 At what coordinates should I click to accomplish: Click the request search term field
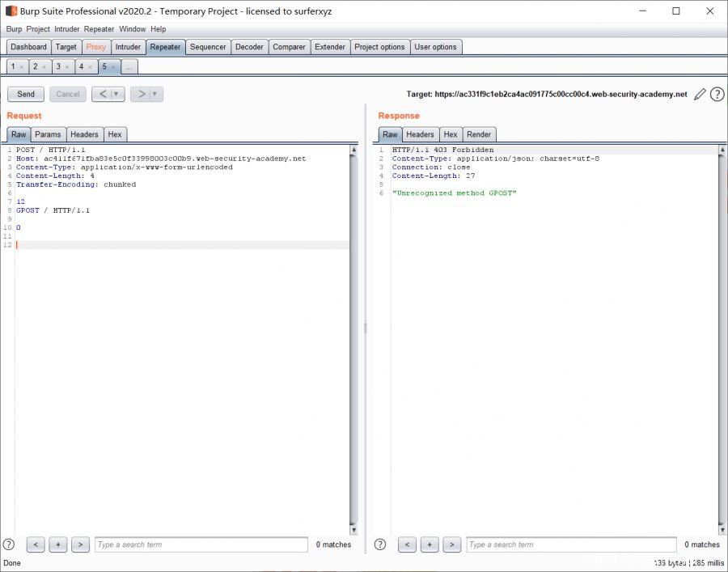(201, 544)
